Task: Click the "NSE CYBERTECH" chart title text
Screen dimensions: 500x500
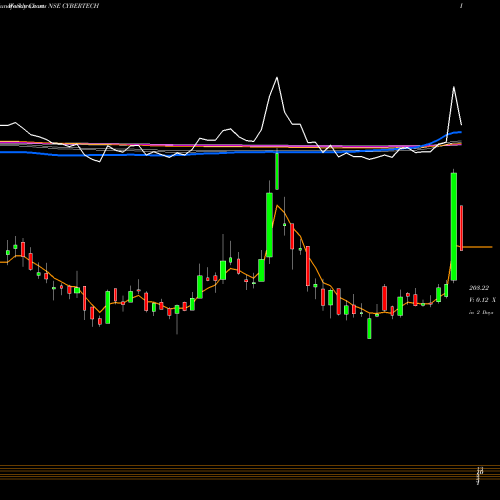Action: pos(73,6)
